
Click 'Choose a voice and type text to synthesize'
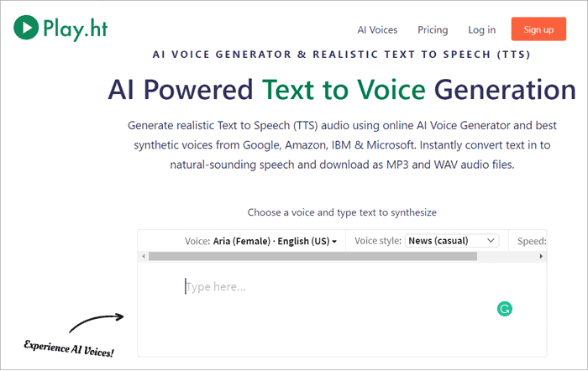click(x=342, y=212)
